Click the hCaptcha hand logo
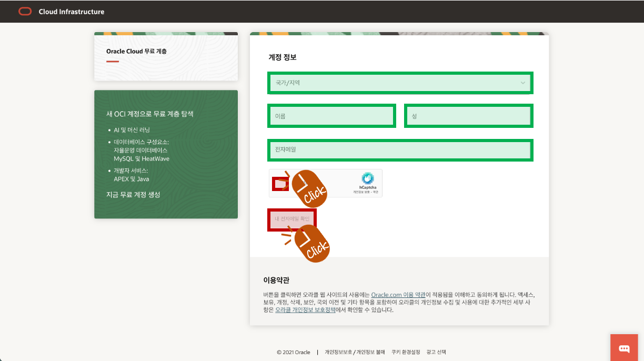The height and width of the screenshot is (361, 644). (368, 178)
